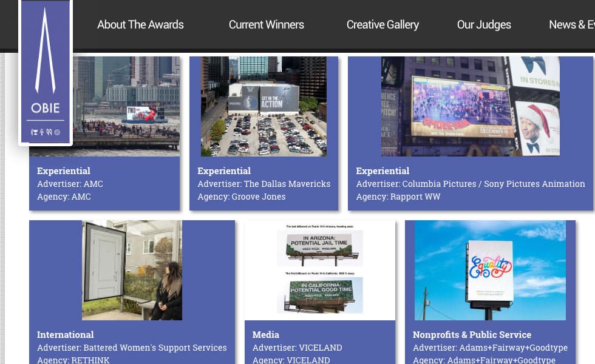Screen dimensions: 595x364
Task: Click the Experiential heading on the AMC card
Action: coord(64,171)
